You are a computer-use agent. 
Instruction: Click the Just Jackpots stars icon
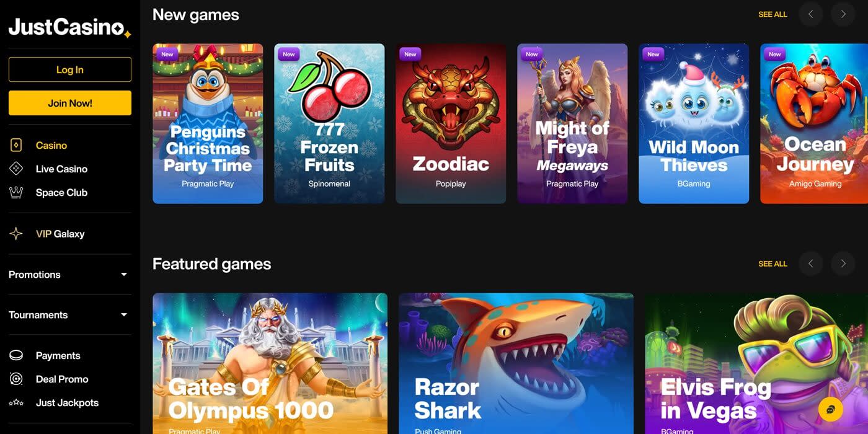(16, 402)
